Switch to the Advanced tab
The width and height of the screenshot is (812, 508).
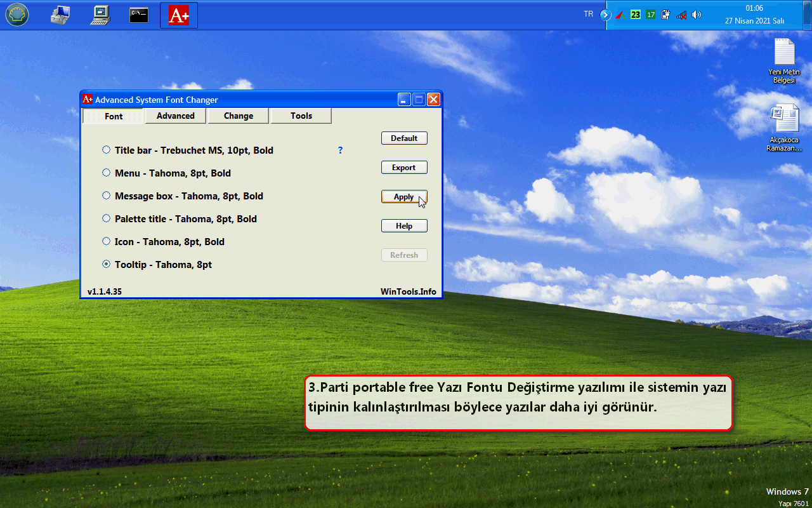tap(176, 116)
